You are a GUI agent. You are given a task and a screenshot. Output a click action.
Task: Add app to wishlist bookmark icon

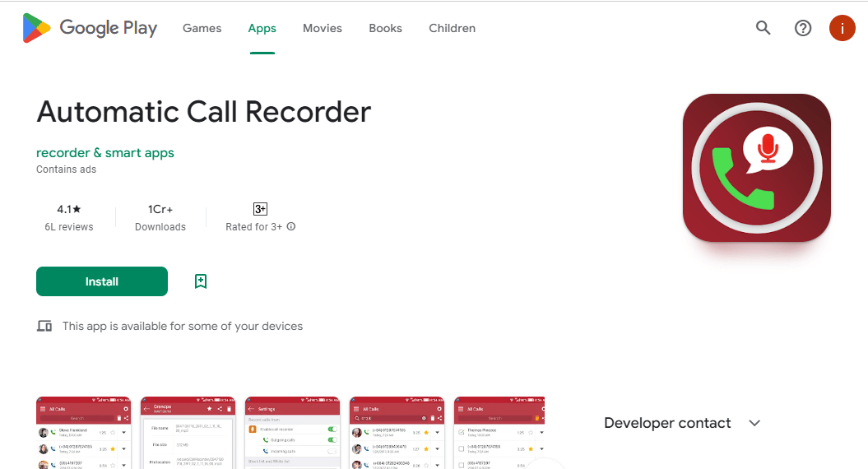201,281
